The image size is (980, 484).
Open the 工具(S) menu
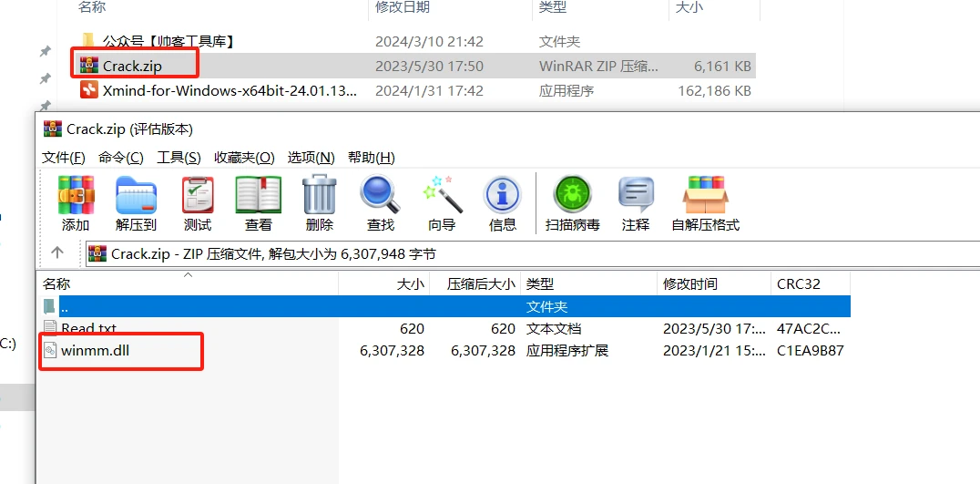(x=179, y=157)
